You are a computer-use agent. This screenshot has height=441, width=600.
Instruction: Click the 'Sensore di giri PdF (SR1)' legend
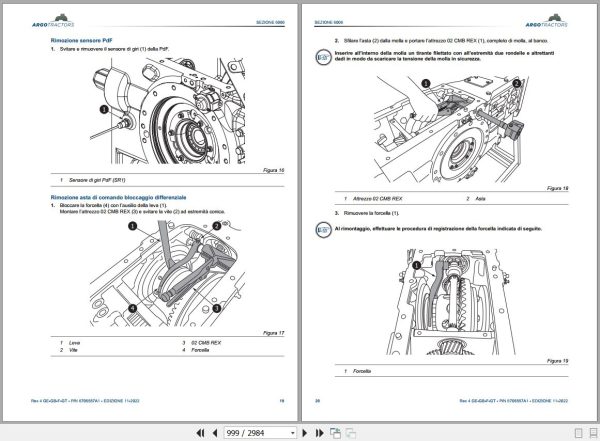(97, 180)
